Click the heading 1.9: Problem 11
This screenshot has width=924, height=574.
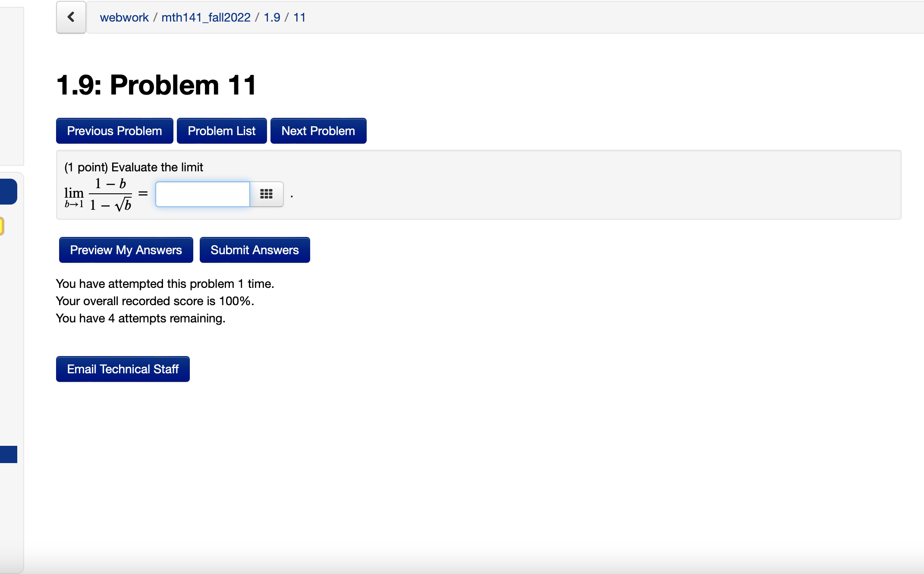click(156, 85)
